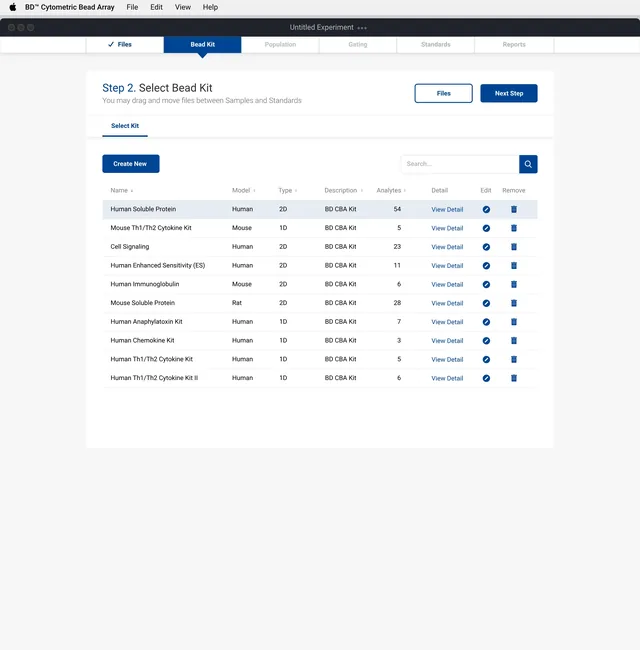Edit the Human Immunoglobulin kit
The image size is (640, 650).
pyautogui.click(x=486, y=284)
